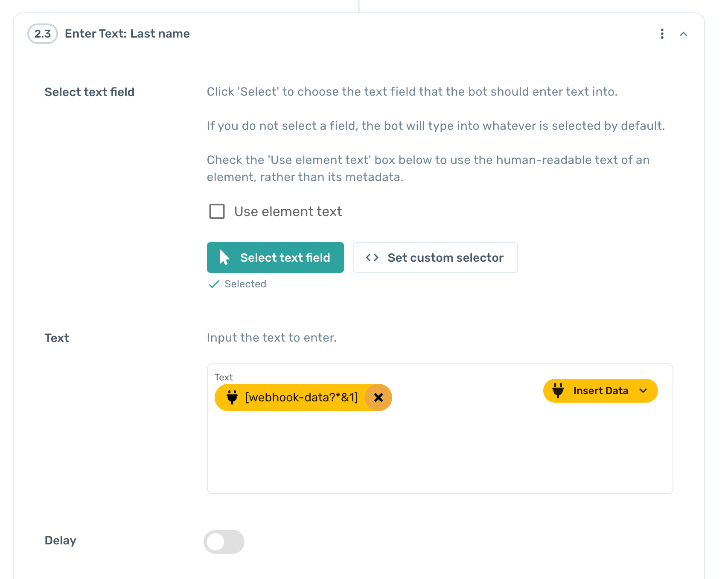The height and width of the screenshot is (579, 728).
Task: Click the Set custom selector button
Action: coord(435,257)
